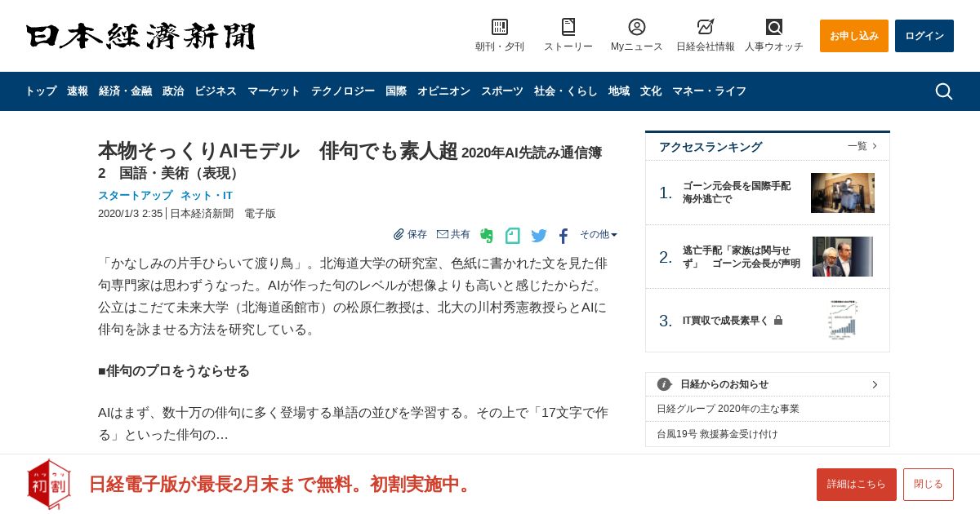The width and height of the screenshot is (980, 514).
Task: Go to the トップ menu item
Action: (x=41, y=91)
